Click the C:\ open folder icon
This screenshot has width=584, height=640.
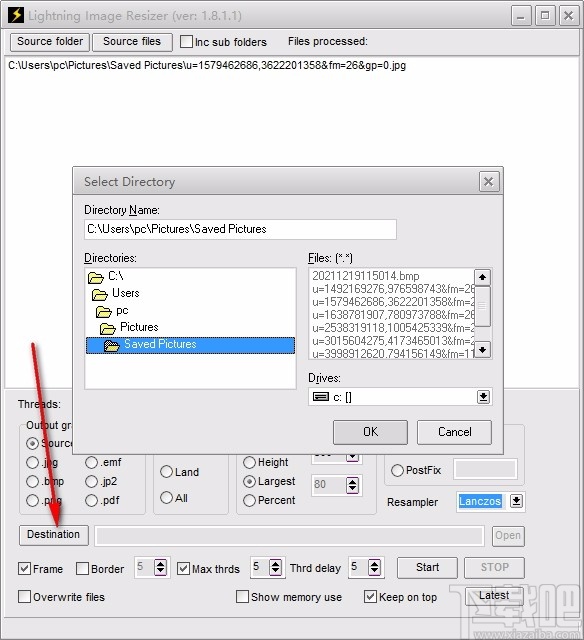click(x=96, y=278)
